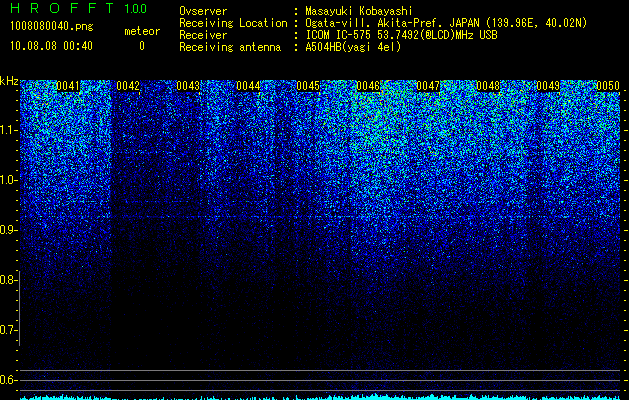This screenshot has width=629, height=400.
Task: Click the ICOM IC-575 53.7492 MHz USB text
Action: (402, 35)
